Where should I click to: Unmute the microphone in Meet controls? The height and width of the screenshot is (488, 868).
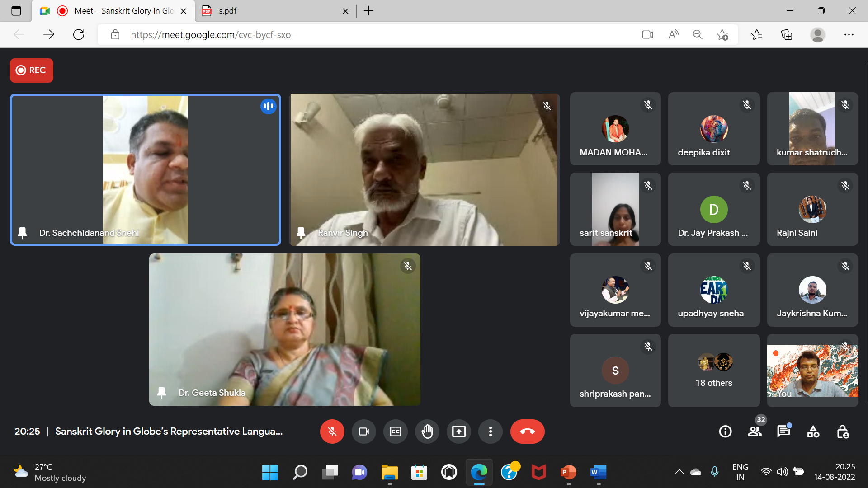point(332,432)
